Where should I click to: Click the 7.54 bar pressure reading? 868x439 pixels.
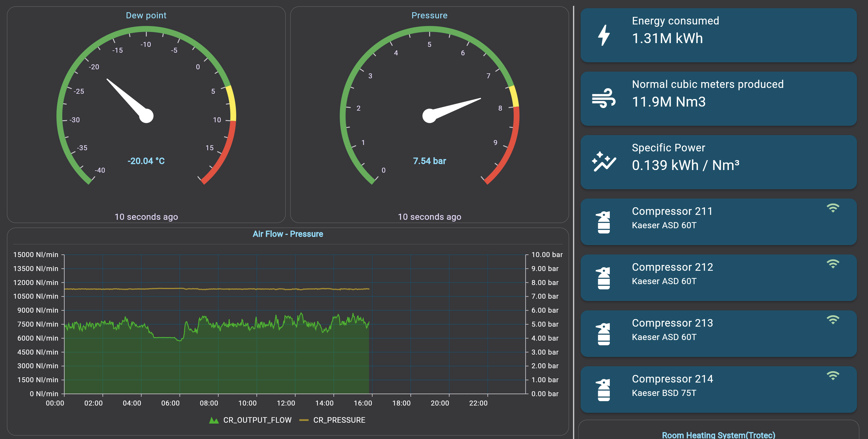429,161
